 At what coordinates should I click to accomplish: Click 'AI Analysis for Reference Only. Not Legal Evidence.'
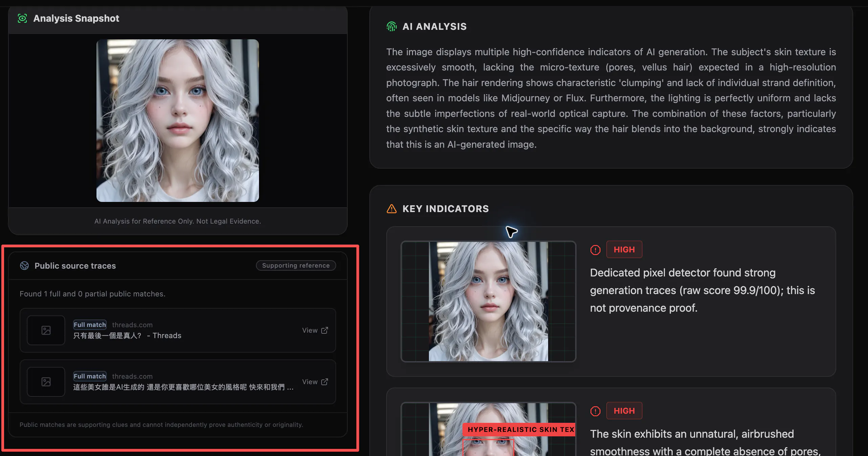point(178,221)
